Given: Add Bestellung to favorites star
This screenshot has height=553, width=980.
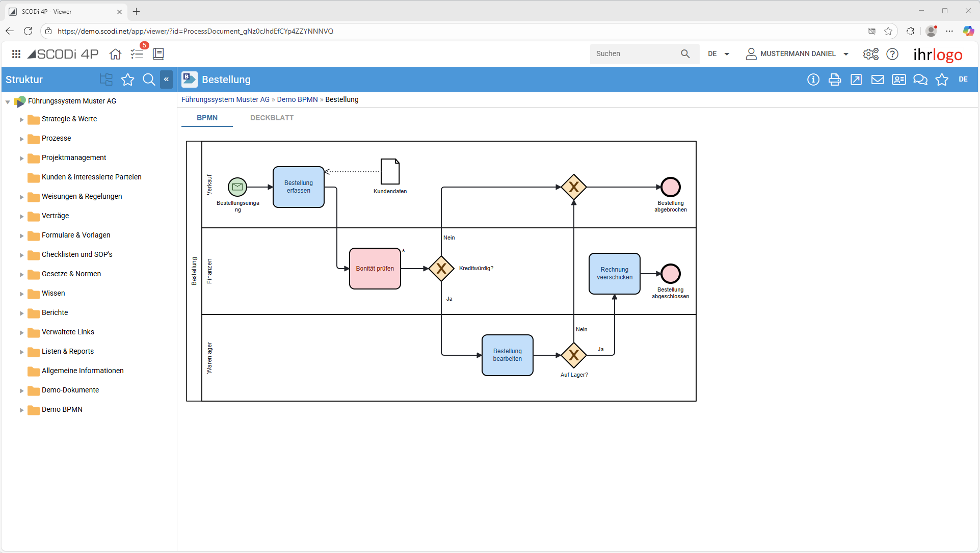Looking at the screenshot, I should [941, 80].
